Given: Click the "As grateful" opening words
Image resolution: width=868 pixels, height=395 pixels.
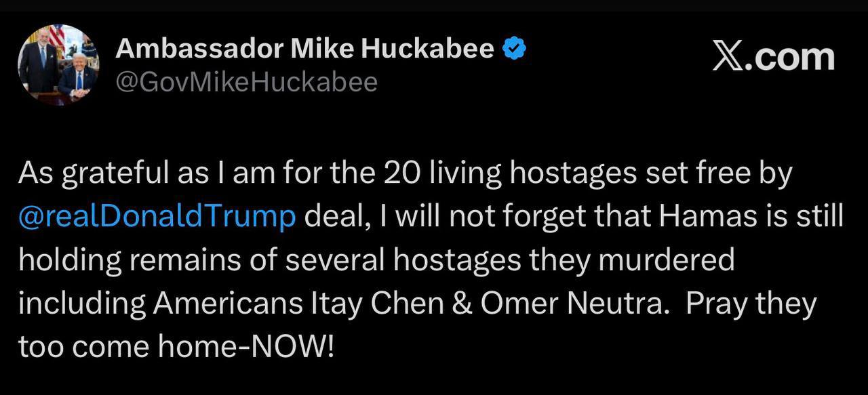Looking at the screenshot, I should pos(85,174).
